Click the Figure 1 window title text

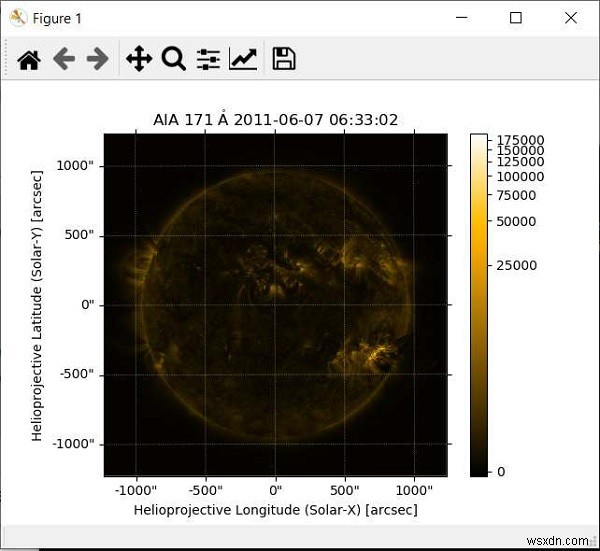(x=59, y=18)
